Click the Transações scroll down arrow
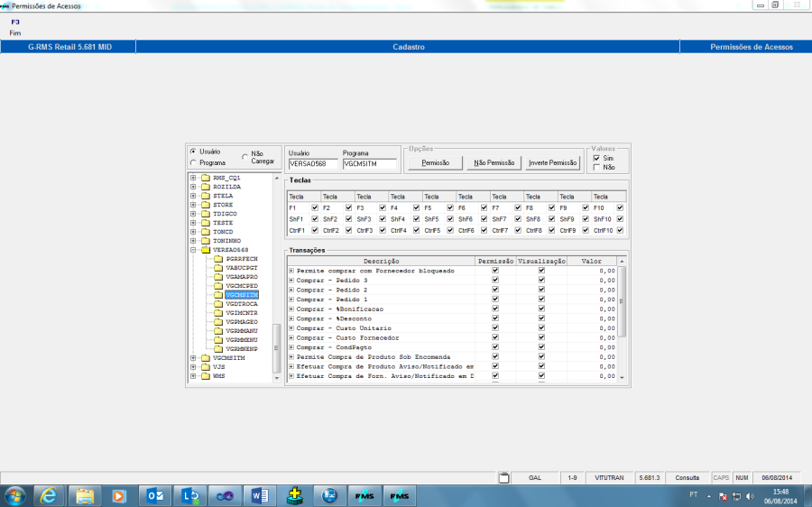The height and width of the screenshot is (507, 812). [x=622, y=377]
